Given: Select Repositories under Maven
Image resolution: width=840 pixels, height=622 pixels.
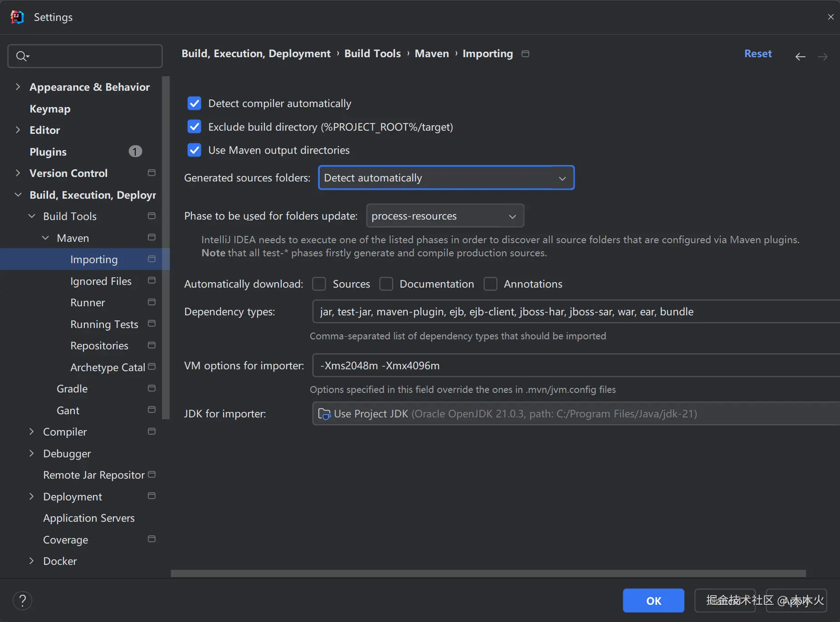Looking at the screenshot, I should coord(99,346).
